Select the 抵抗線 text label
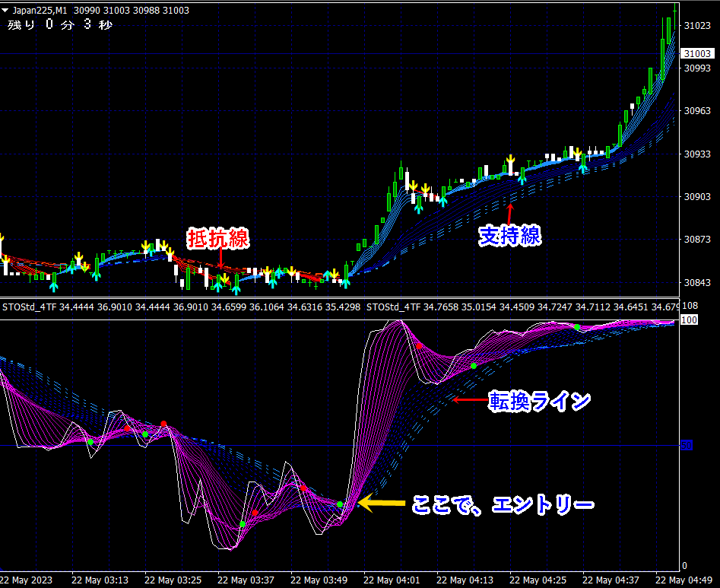 pyautogui.click(x=218, y=238)
